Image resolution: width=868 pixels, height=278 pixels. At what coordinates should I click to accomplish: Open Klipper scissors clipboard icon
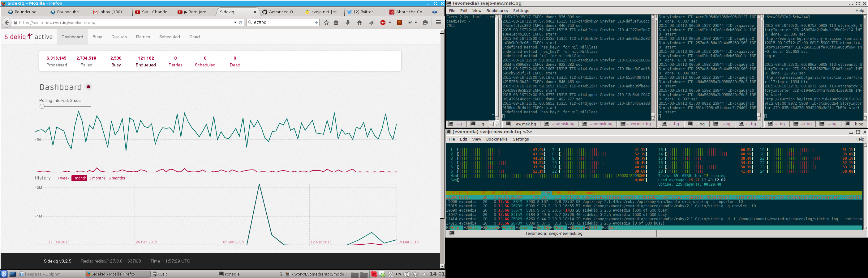[390, 274]
